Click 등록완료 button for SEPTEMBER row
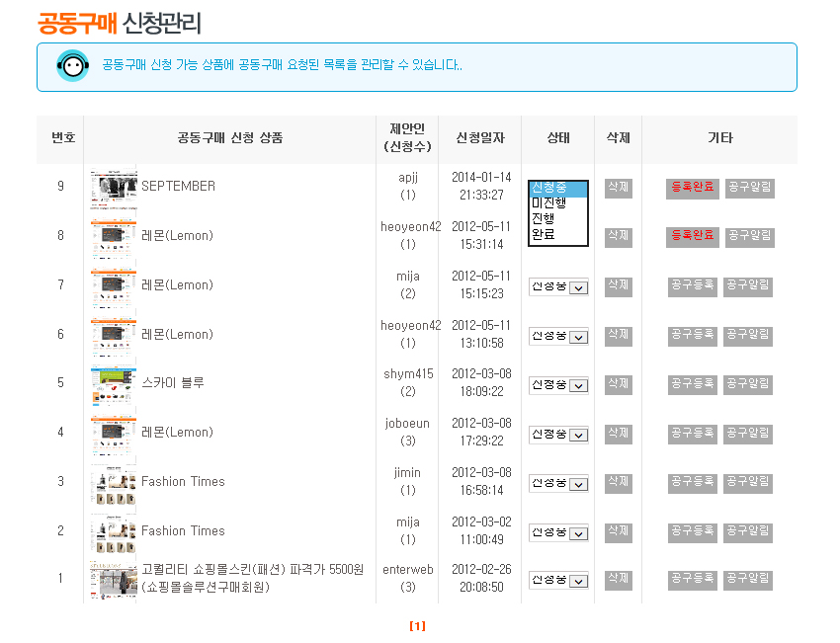Image resolution: width=840 pixels, height=643 pixels. (x=692, y=187)
